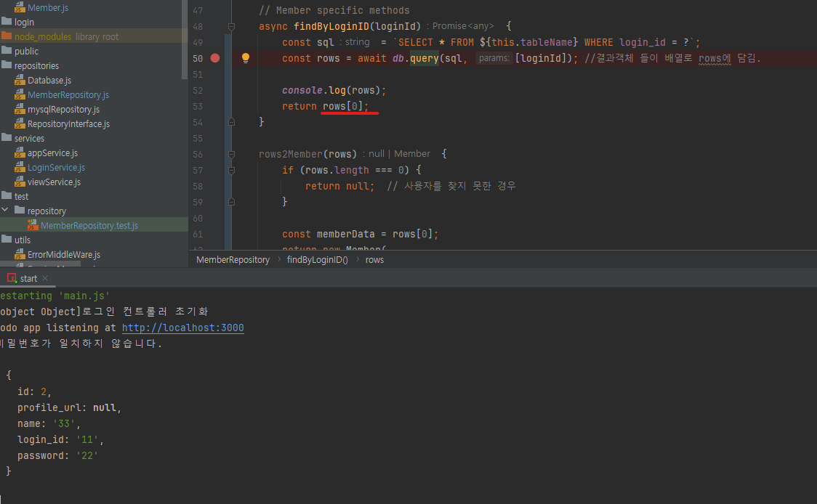This screenshot has height=504, width=817.
Task: Click the MemberRepository.js file icon
Action: (20, 94)
